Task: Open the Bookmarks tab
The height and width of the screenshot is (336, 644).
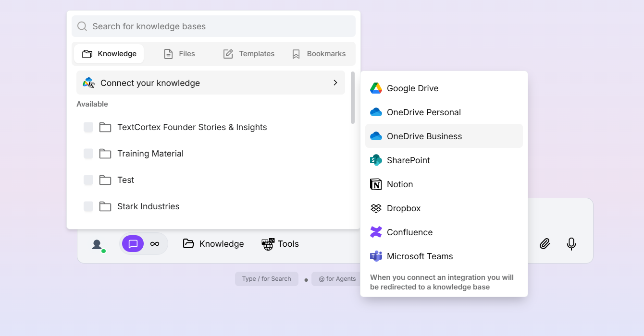Action: coord(319,53)
